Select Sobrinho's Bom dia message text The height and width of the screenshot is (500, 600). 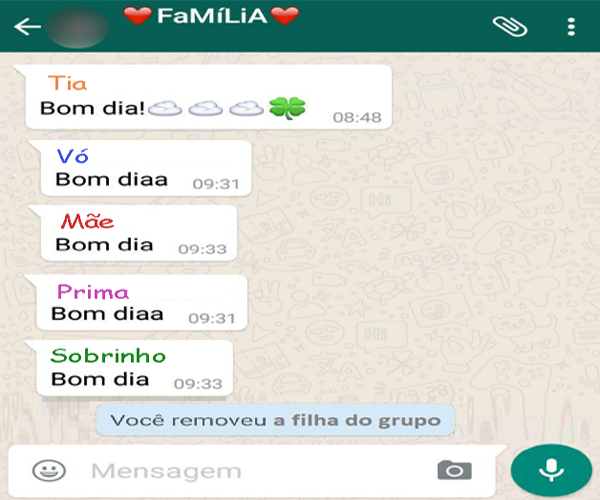100,379
